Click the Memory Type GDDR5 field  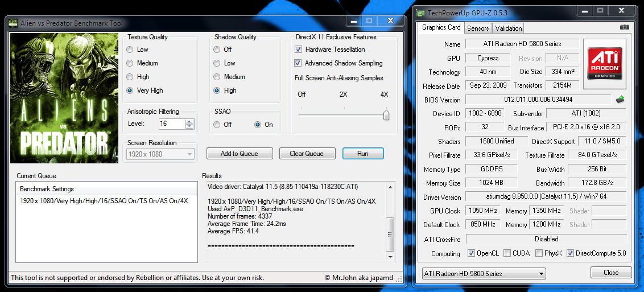point(491,169)
